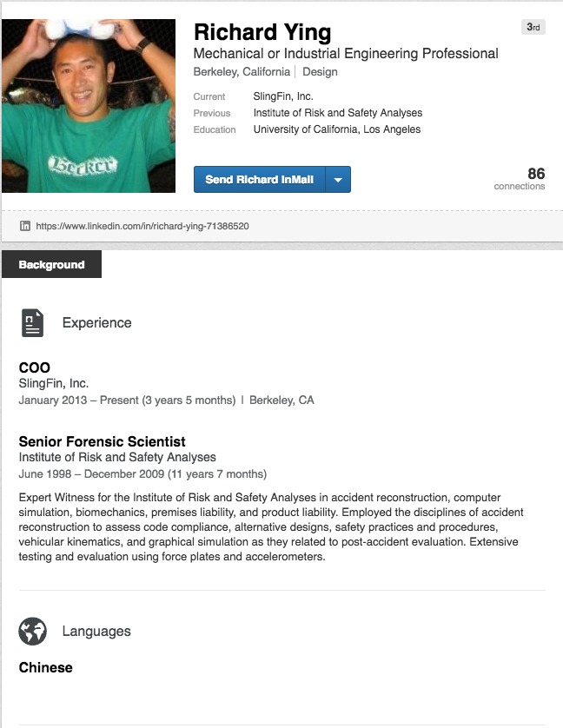Click the Languages globe icon
Viewport: 563px width, 728px height.
(x=32, y=631)
